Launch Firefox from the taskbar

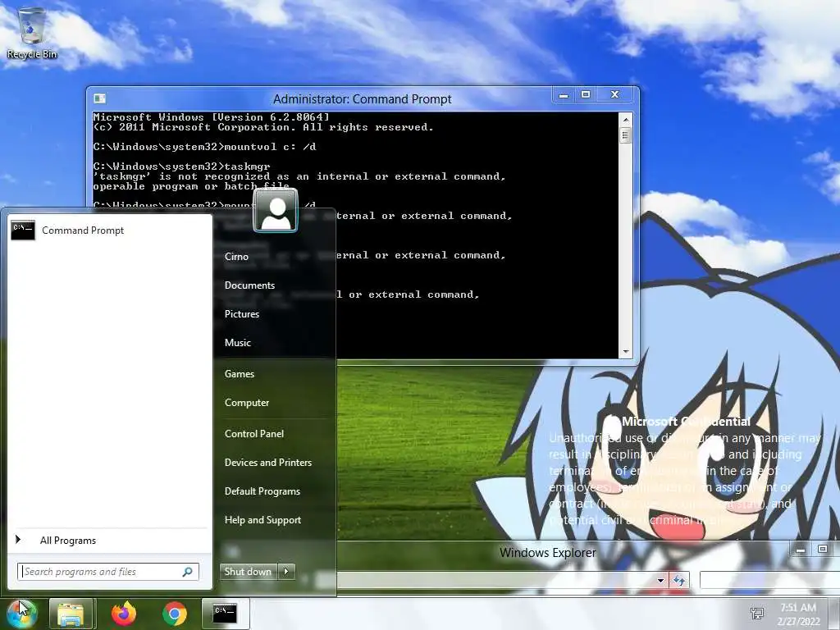click(124, 614)
